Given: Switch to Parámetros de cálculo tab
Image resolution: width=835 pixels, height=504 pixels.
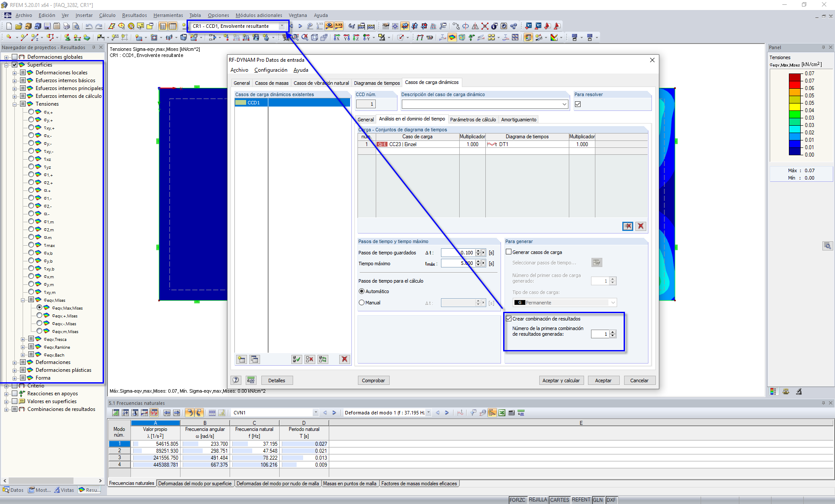Looking at the screenshot, I should [473, 120].
